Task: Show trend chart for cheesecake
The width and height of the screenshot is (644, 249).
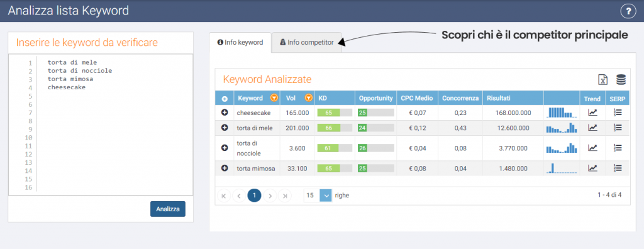Action: coord(592,112)
